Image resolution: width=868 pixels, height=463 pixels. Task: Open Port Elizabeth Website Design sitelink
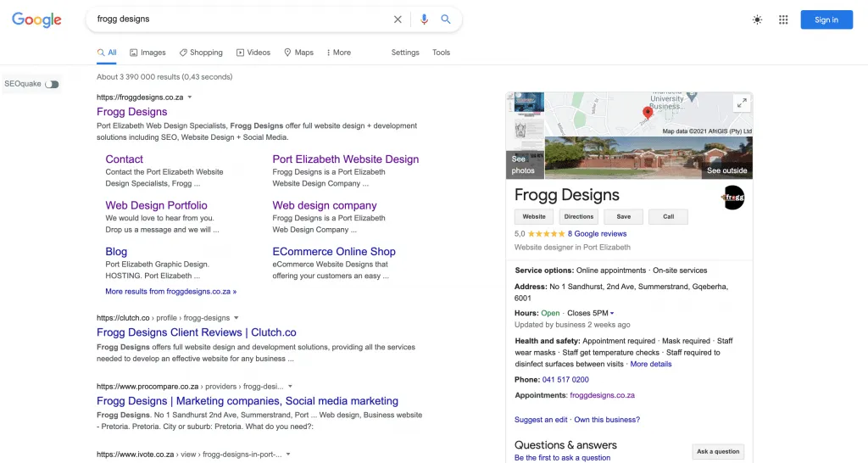click(x=346, y=159)
